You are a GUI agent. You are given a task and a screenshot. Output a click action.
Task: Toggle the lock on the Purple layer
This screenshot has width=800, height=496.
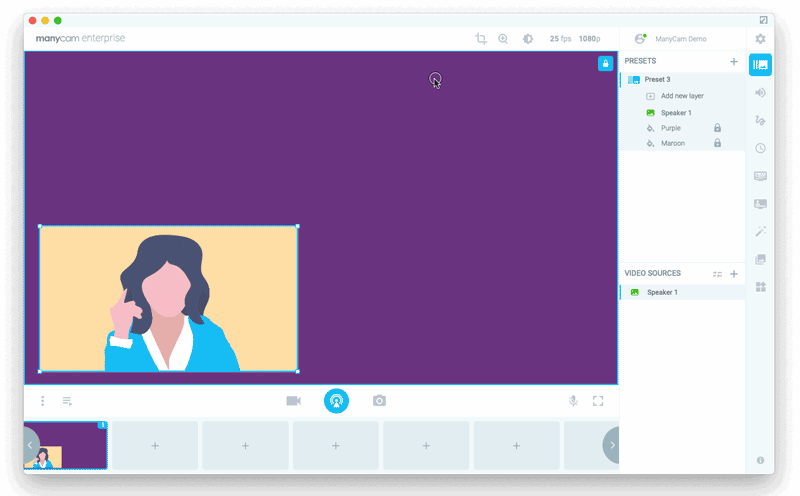tap(717, 128)
